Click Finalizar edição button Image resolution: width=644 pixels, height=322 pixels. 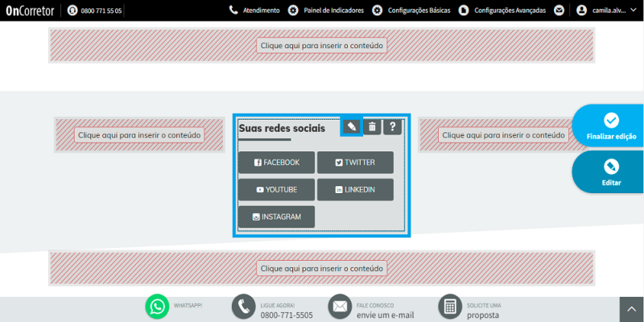(x=609, y=126)
